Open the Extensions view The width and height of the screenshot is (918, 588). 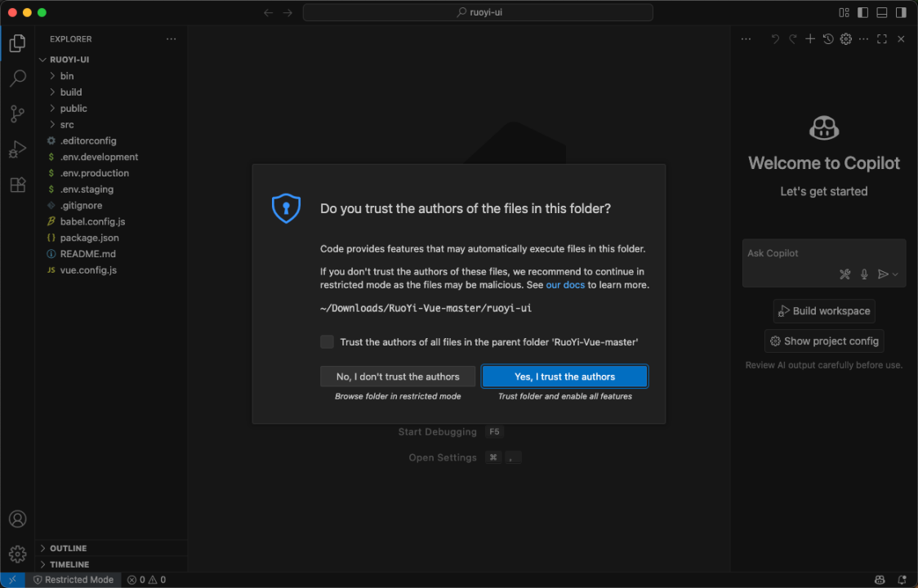(x=18, y=185)
